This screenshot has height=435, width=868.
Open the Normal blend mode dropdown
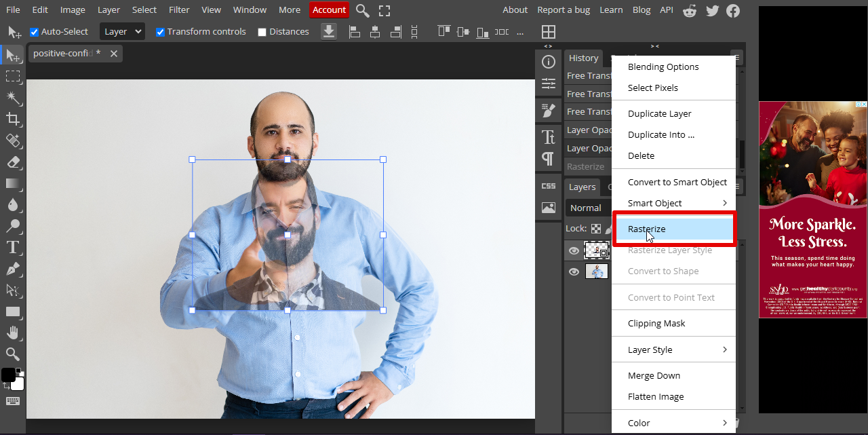pyautogui.click(x=589, y=208)
